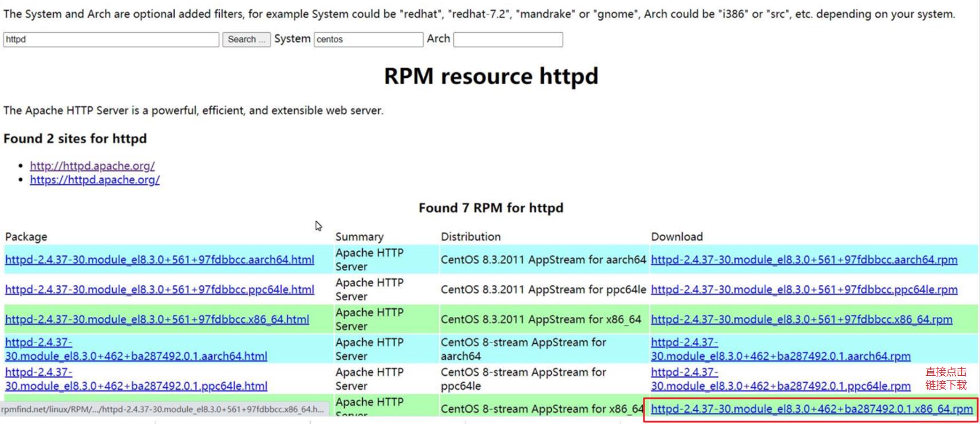Screen dimensions: 980x424
Task: Open package page httpd 561+97fdbbcc ppc64le.html
Action: click(x=160, y=289)
